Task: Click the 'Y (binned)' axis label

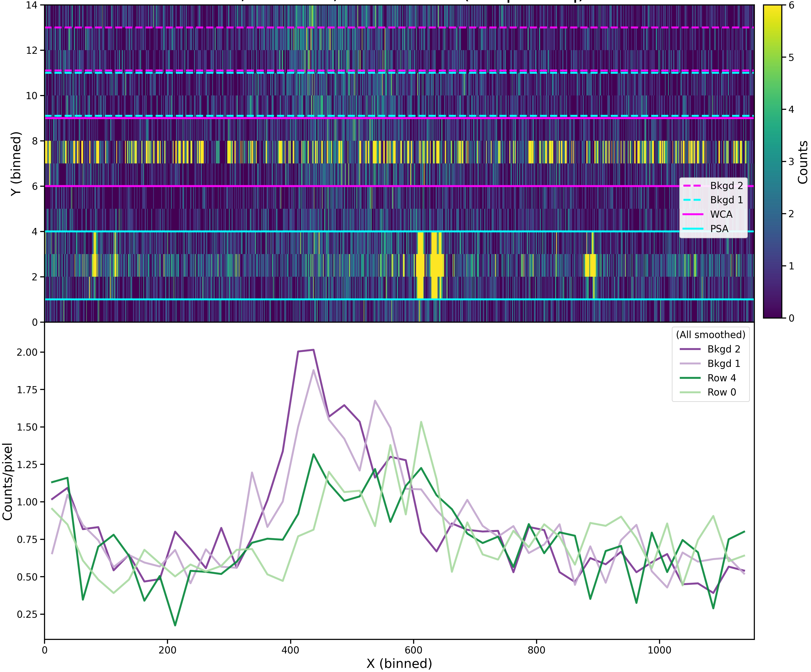Action: pos(16,164)
